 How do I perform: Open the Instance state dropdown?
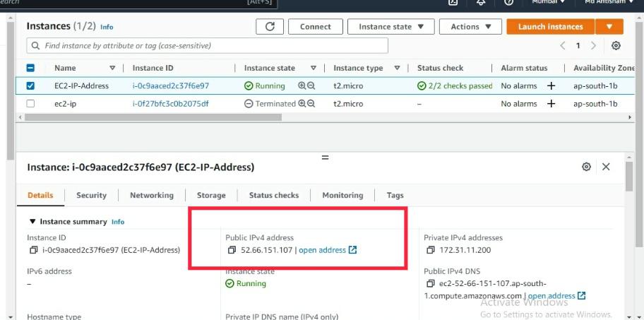[x=391, y=27]
